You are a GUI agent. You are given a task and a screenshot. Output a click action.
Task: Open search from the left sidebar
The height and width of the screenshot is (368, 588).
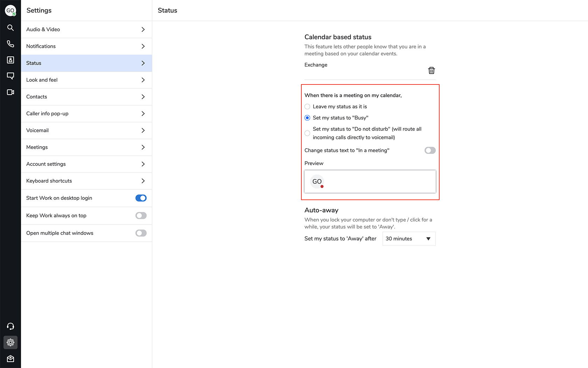tap(10, 28)
